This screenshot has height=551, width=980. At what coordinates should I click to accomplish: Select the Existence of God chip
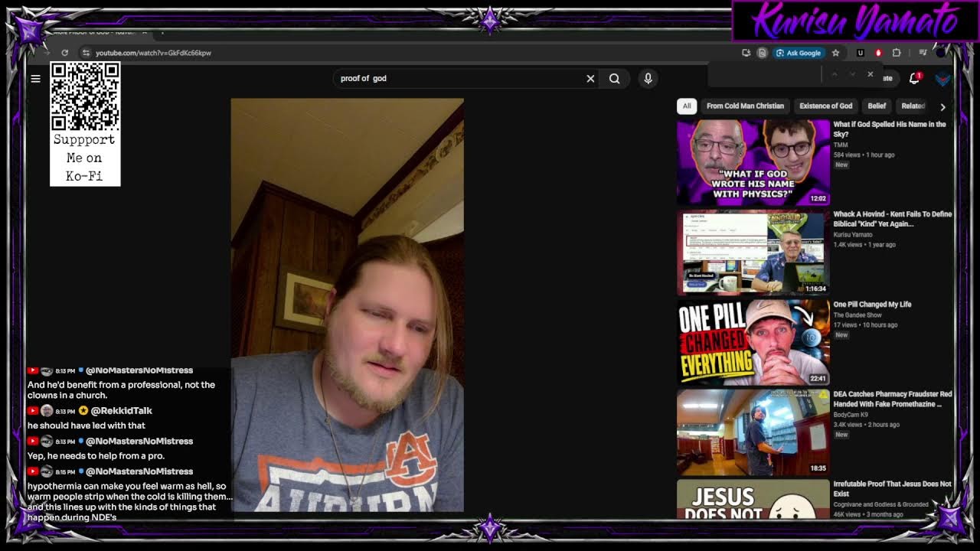coord(825,106)
